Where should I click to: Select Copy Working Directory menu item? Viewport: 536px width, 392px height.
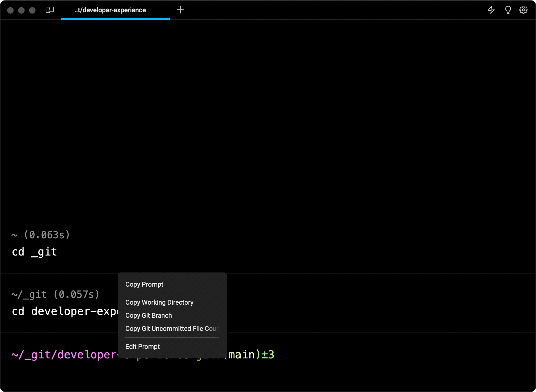pos(159,302)
